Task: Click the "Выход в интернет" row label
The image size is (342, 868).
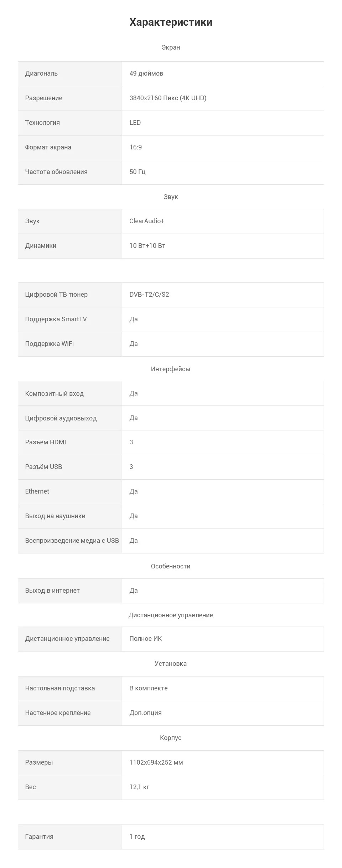Action: 52,591
